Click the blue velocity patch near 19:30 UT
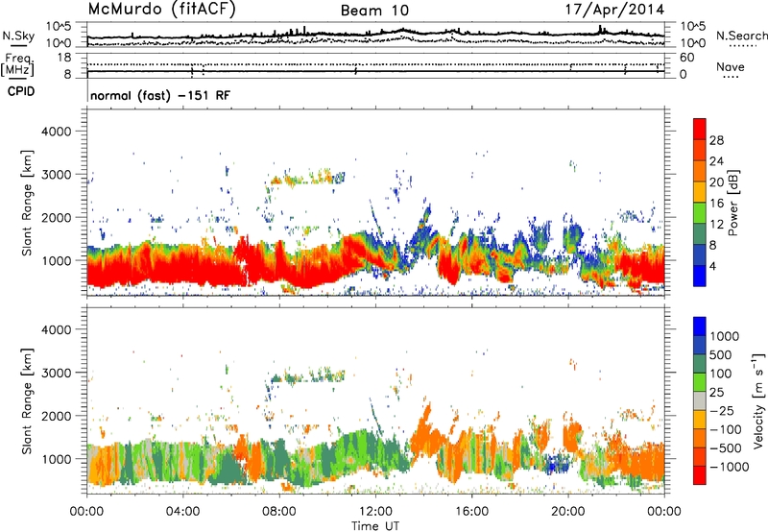This screenshot has height=532, width=768. (558, 463)
